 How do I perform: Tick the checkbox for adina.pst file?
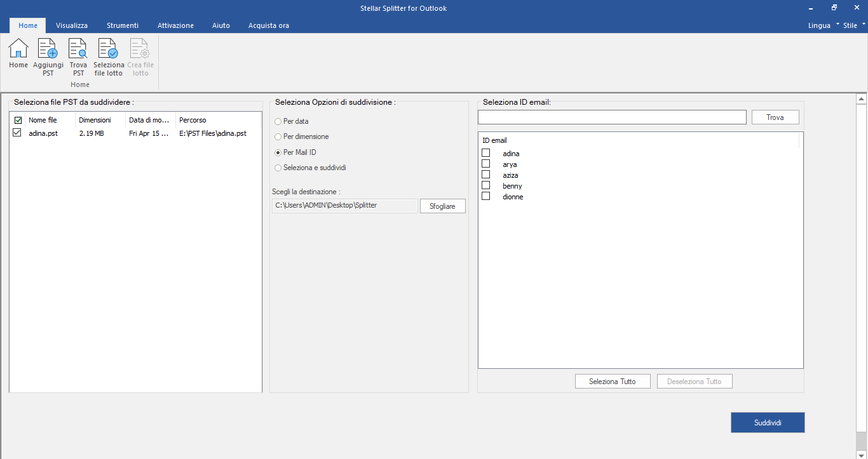tap(17, 133)
